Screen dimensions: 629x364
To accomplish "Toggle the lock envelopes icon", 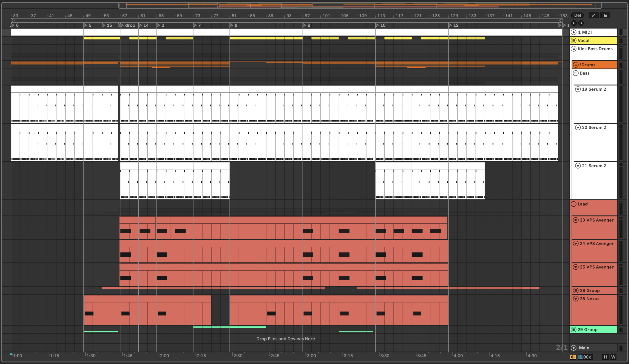I will tap(605, 15).
